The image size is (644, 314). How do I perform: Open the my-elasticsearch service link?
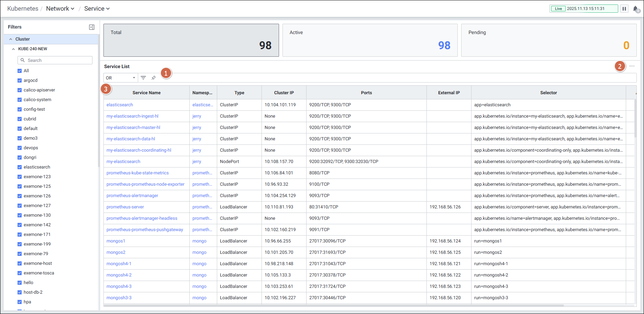tap(123, 162)
